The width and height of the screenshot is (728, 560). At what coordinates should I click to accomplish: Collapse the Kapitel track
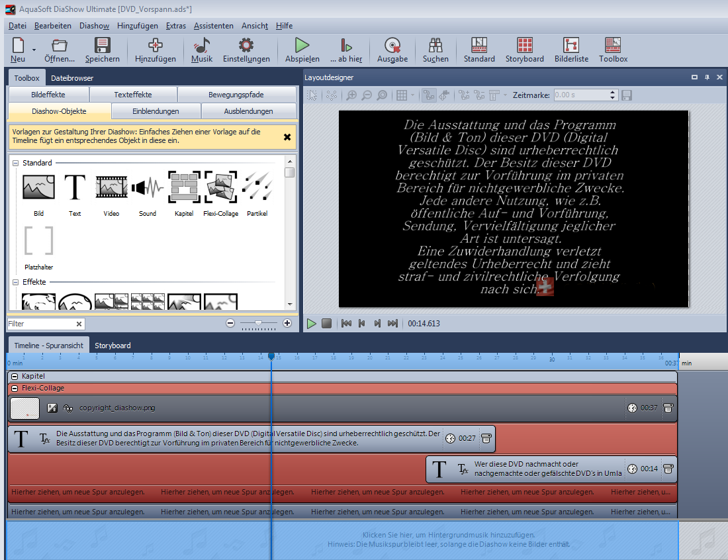pos(15,376)
